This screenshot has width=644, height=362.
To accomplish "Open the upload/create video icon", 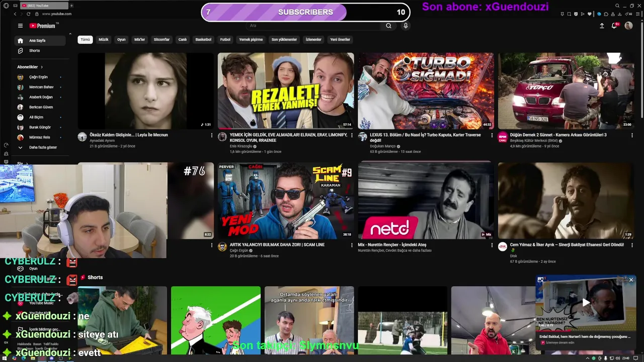I will (x=602, y=26).
